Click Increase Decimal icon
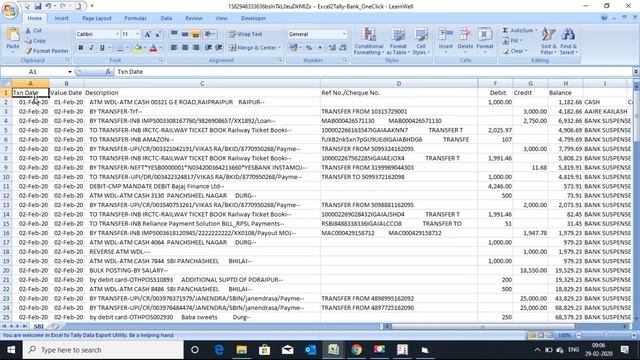The height and width of the screenshot is (360, 640). coord(332,48)
